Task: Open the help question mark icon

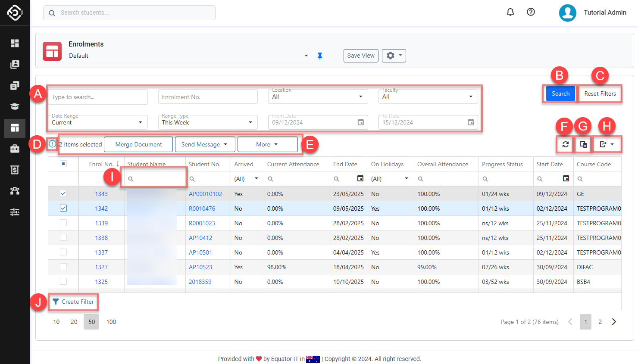Action: (x=531, y=12)
